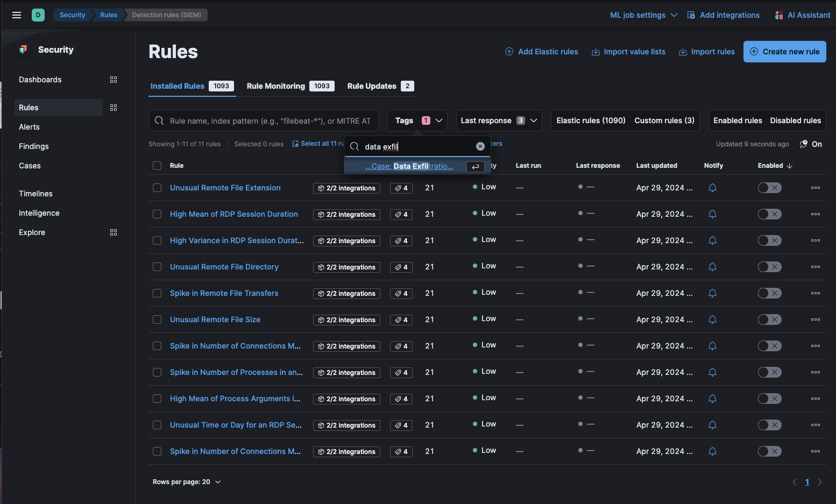The height and width of the screenshot is (504, 836).
Task: Check the checkbox for High Mean of RDP Session Duration
Action: (157, 214)
